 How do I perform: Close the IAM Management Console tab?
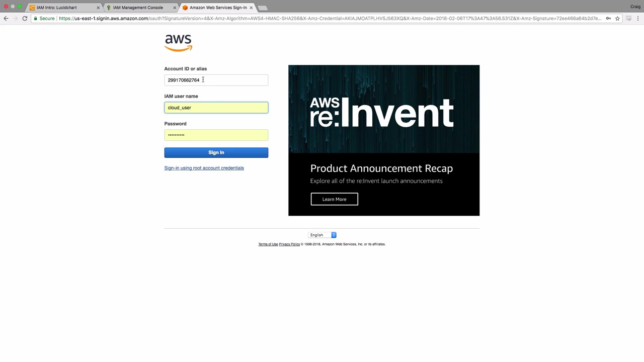175,8
